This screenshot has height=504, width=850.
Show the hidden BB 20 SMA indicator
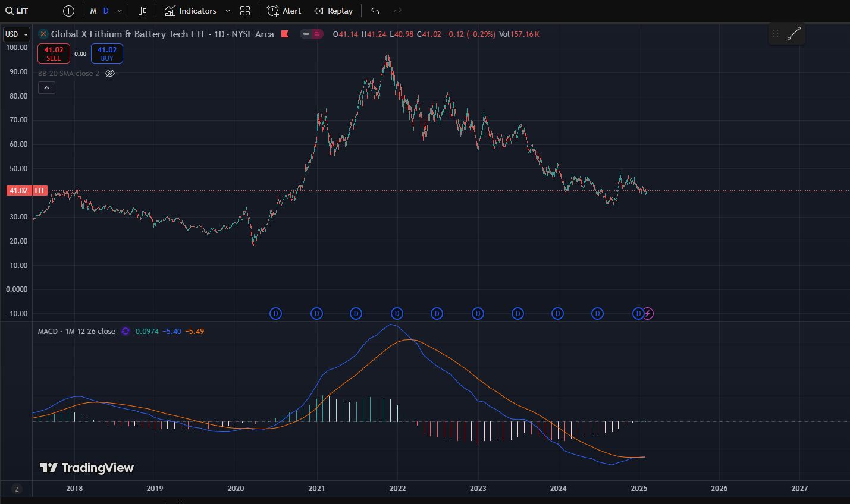pos(110,73)
